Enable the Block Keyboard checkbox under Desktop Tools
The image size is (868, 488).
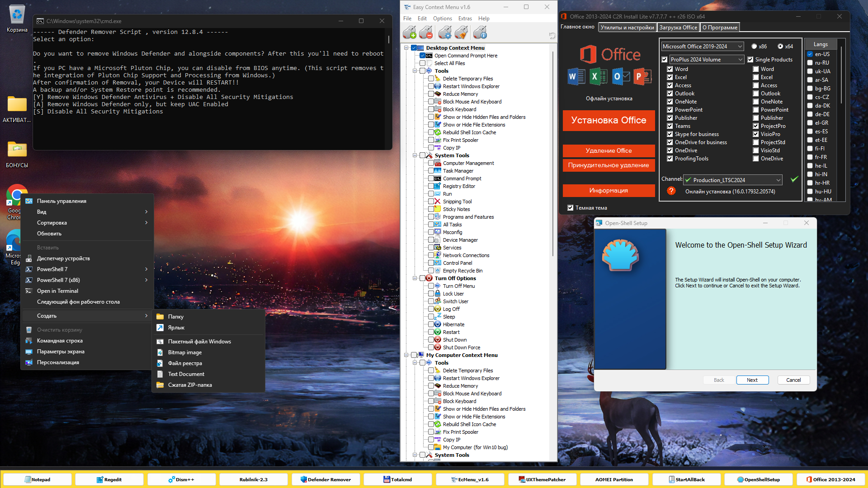[431, 109]
